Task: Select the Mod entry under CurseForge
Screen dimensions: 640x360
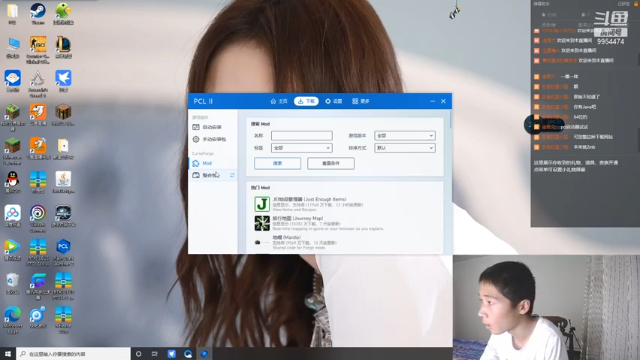Action: coord(213,163)
